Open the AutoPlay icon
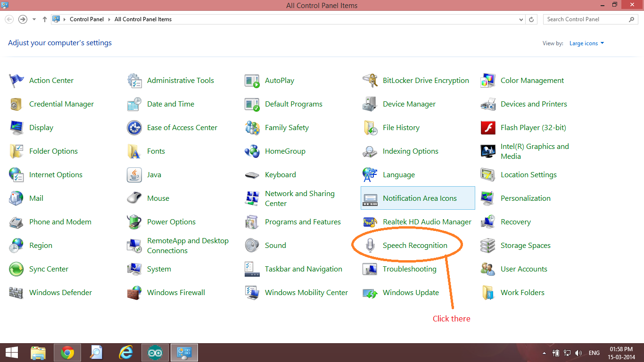 pos(252,81)
